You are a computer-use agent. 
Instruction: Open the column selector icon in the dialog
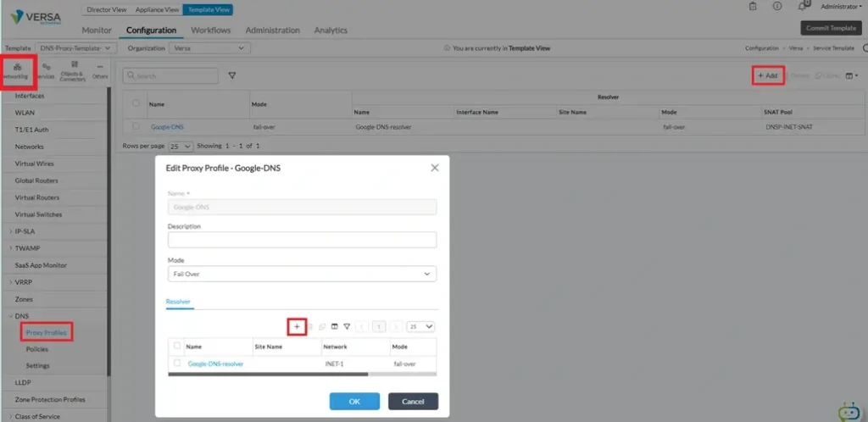tap(334, 326)
